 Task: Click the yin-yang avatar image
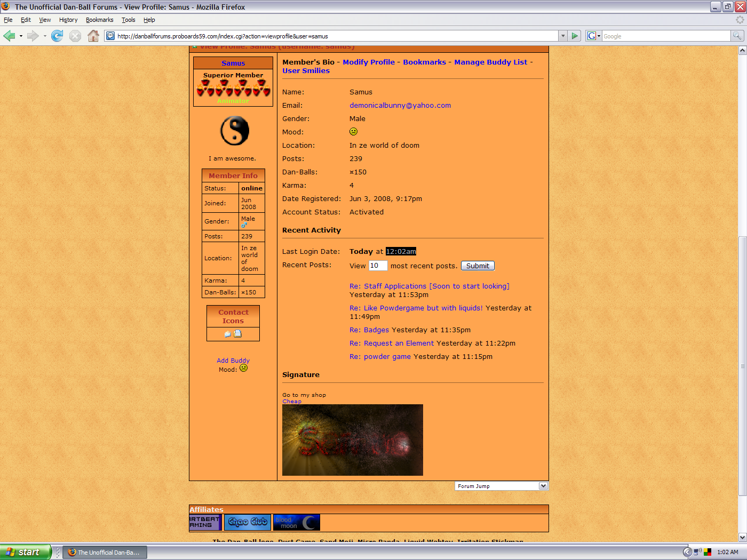[x=235, y=131]
